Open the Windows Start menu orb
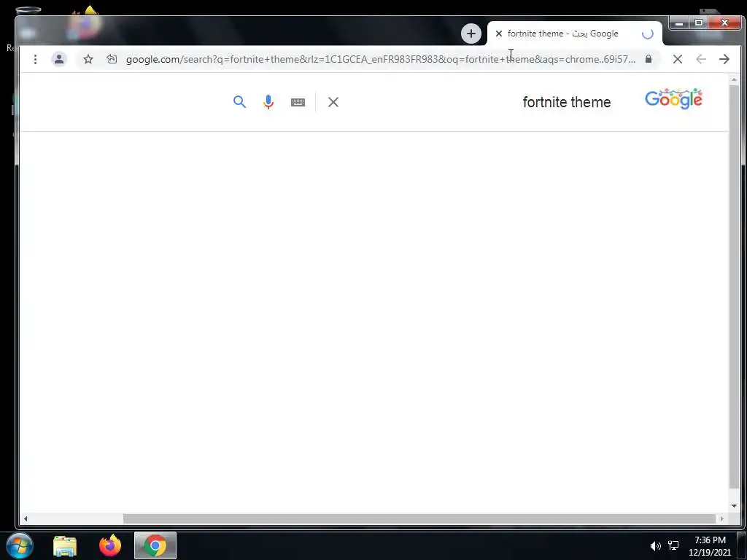Viewport: 747px width, 560px height. click(x=20, y=545)
